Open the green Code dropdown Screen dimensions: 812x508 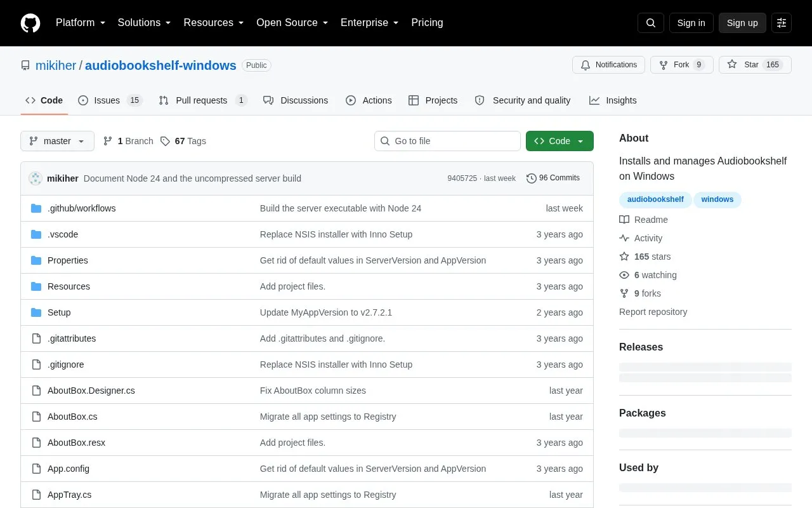pyautogui.click(x=560, y=141)
